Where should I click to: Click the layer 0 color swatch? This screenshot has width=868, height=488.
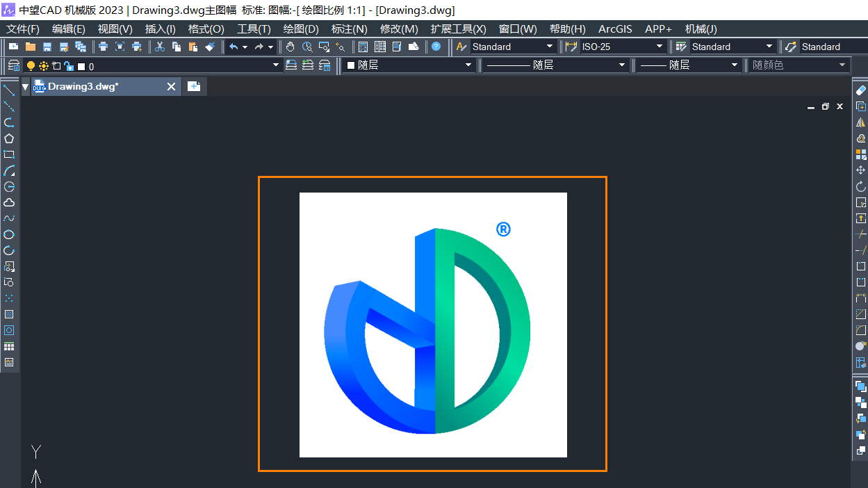(x=81, y=67)
